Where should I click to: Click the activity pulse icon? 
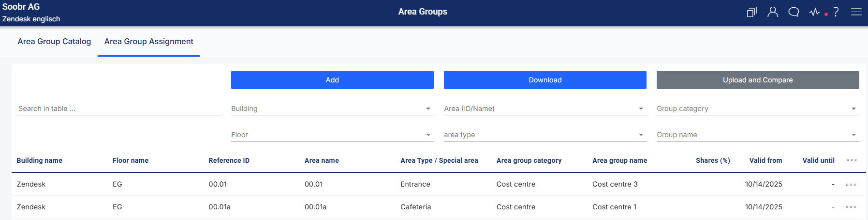coord(815,12)
